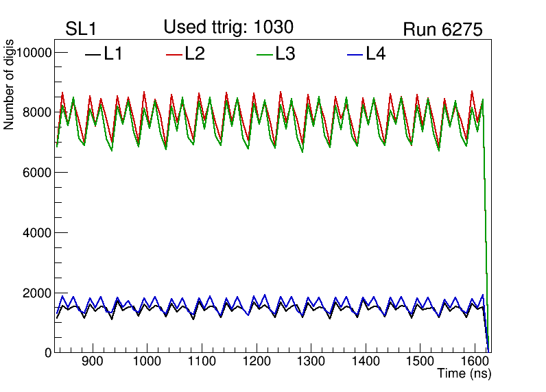This screenshot has height=392, width=546.
Task: Click the 1200 tick label on x-axis
Action: coord(255,362)
